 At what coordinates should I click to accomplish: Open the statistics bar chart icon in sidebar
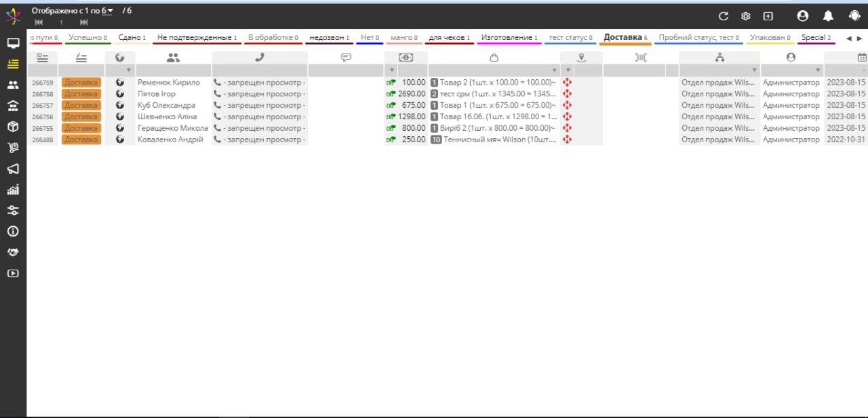13,190
